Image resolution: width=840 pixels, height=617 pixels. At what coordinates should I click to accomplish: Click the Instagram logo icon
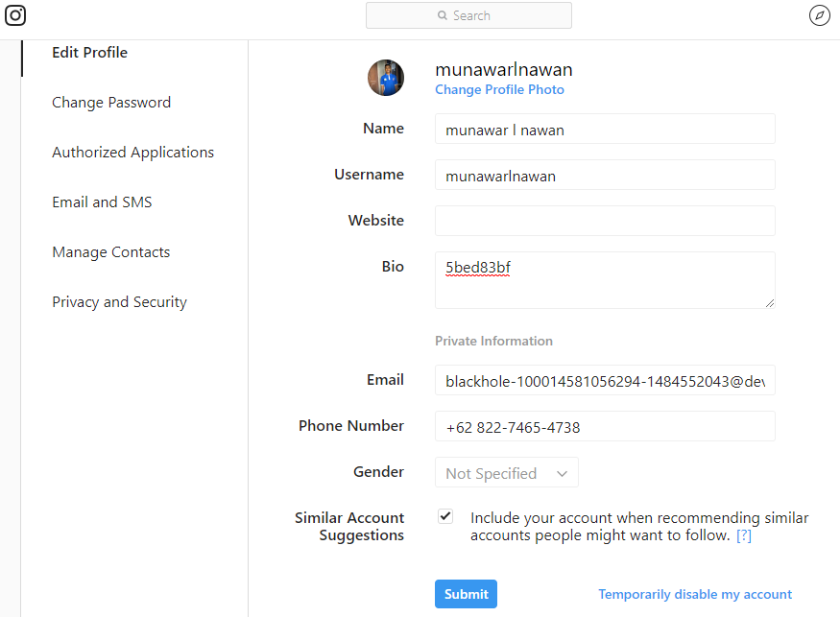click(15, 15)
